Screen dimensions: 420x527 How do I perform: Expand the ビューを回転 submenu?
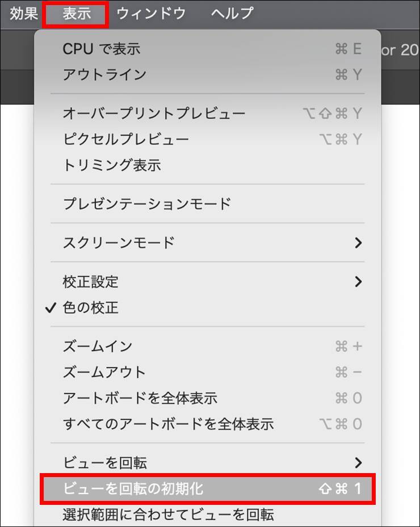(x=208, y=463)
